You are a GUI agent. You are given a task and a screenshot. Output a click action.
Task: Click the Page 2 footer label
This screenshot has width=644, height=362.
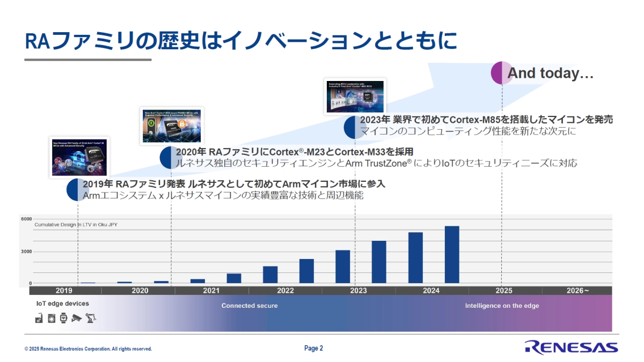tap(313, 348)
